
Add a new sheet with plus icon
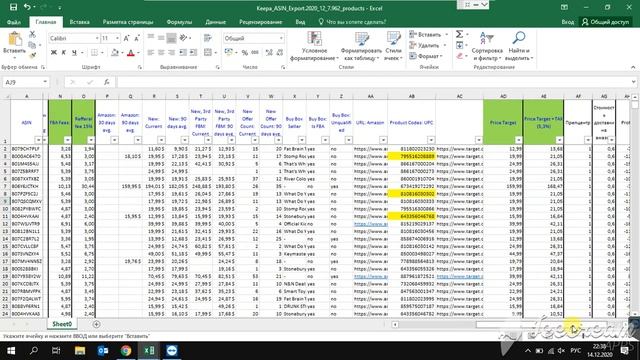96,324
